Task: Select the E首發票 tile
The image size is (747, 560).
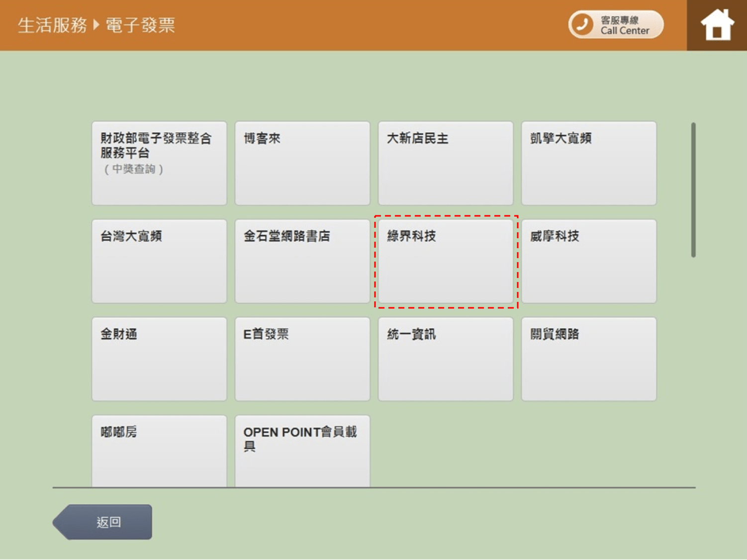Action: (302, 359)
